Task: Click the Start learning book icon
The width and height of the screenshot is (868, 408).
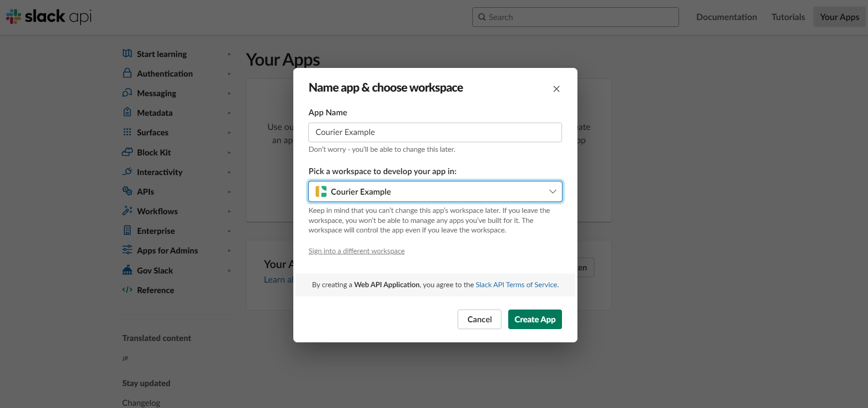Action: pyautogui.click(x=128, y=53)
